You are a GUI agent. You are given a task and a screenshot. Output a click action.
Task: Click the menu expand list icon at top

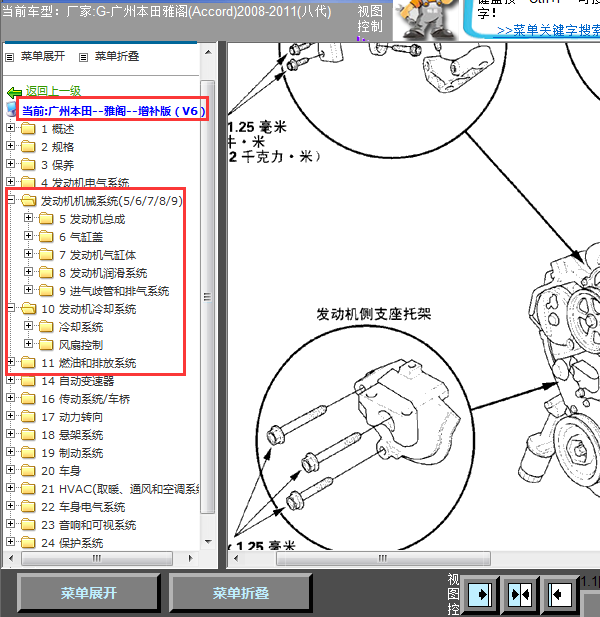point(10,57)
